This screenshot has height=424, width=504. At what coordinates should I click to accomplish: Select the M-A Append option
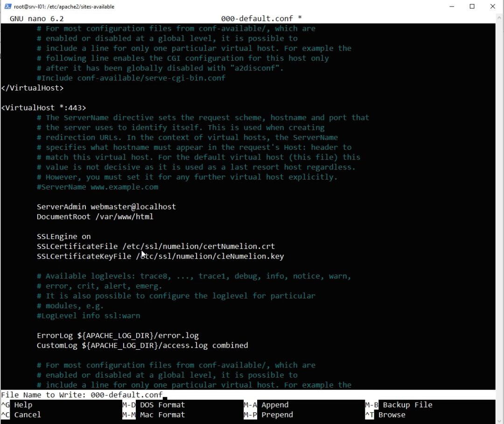pos(266,405)
